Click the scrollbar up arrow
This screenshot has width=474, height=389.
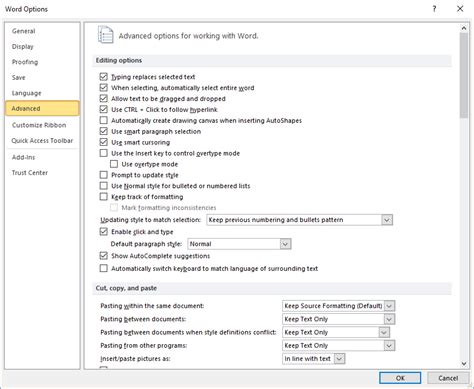(x=464, y=28)
